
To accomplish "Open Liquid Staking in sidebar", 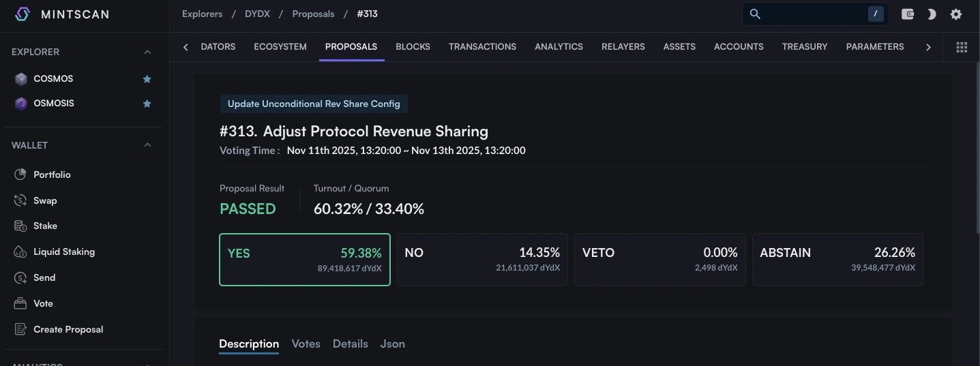I will coord(63,251).
